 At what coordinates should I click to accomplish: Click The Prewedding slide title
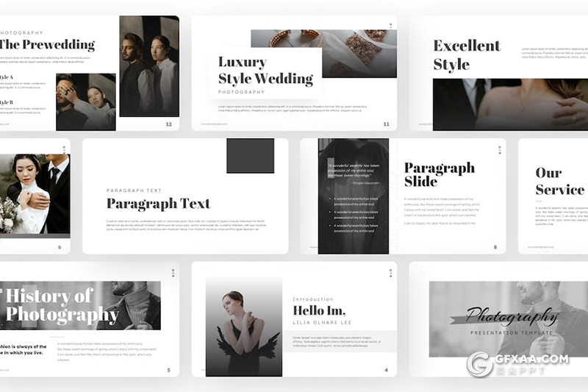click(49, 44)
